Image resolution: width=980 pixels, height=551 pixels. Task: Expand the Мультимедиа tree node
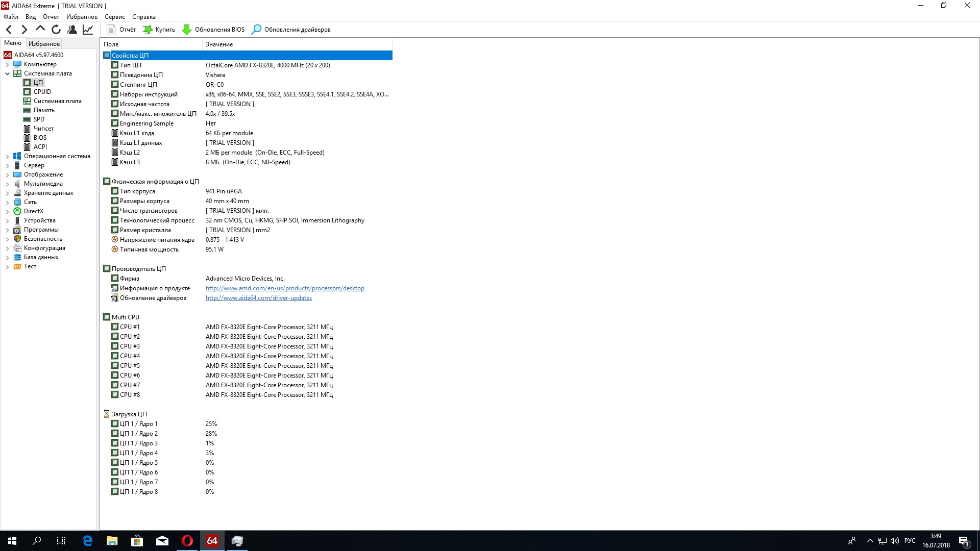pyautogui.click(x=8, y=184)
